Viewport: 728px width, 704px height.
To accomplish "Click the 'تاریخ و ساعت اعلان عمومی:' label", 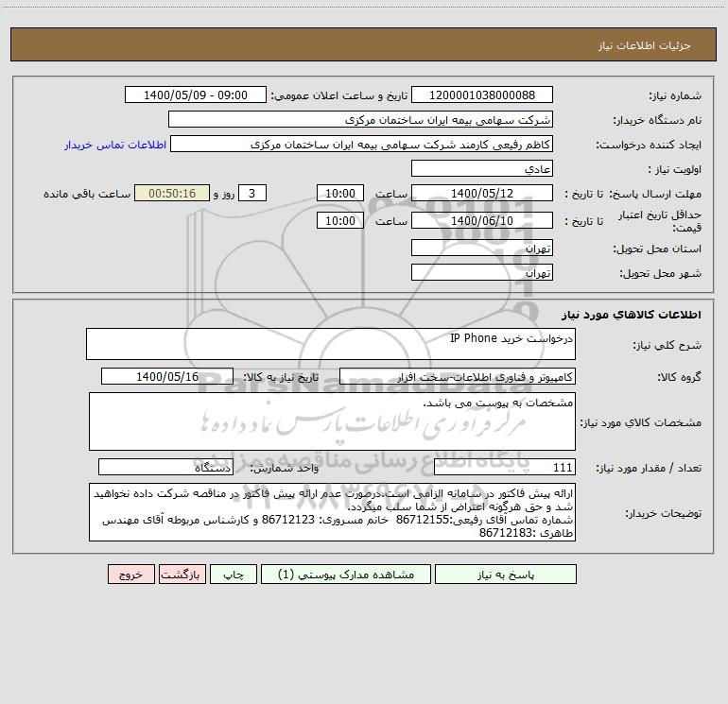I will 338,96.
